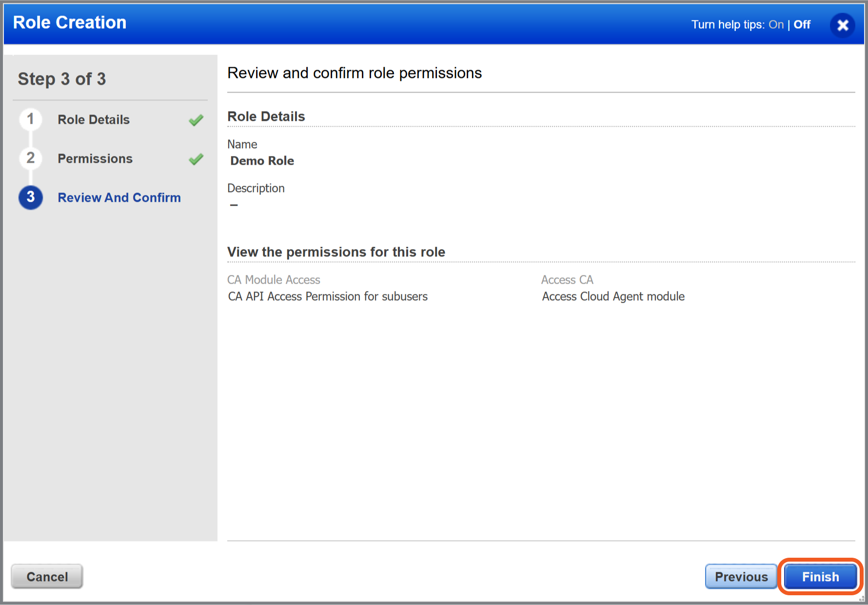Click the resize grip in dialog corner
Image resolution: width=868 pixels, height=605 pixels.
862,599
